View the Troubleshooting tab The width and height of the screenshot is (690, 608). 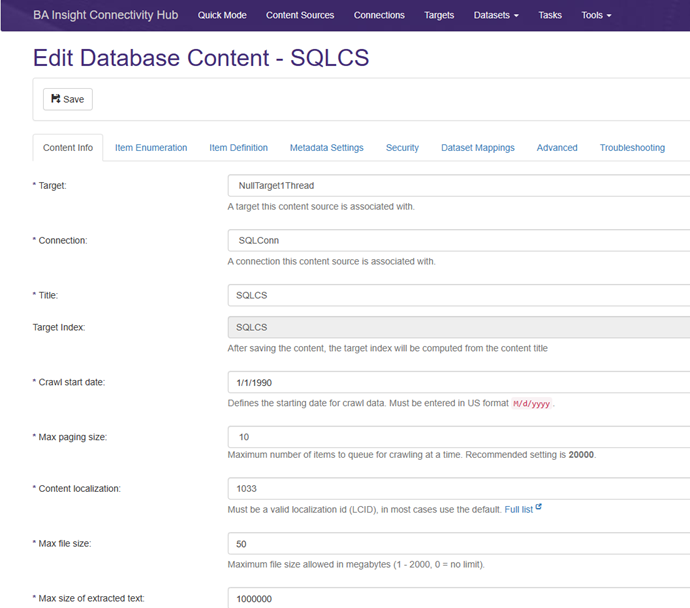632,147
